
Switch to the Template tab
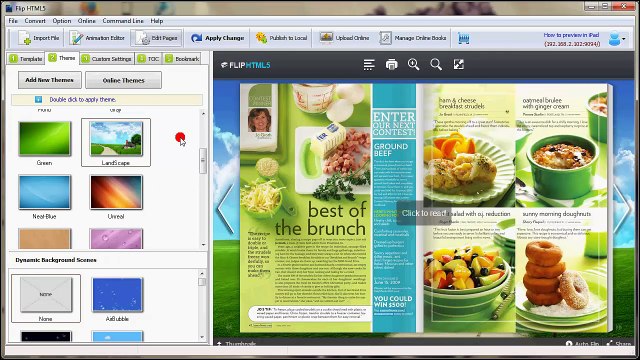pos(26,59)
